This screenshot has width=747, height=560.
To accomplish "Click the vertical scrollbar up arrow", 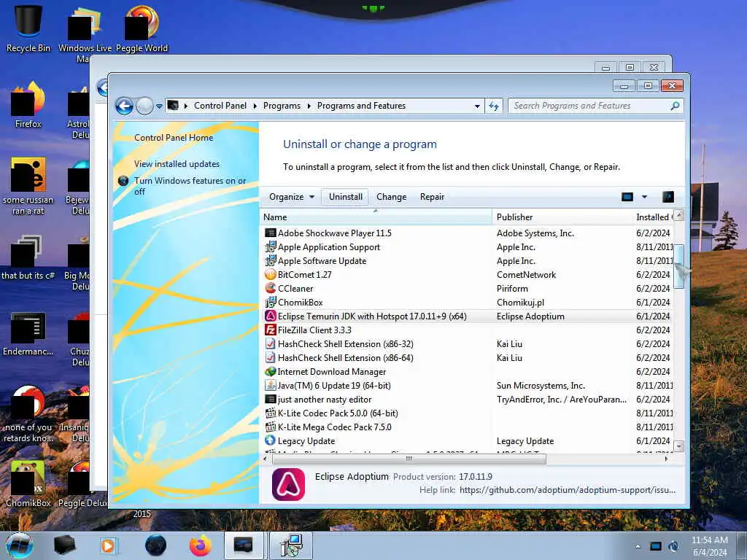I will (679, 216).
